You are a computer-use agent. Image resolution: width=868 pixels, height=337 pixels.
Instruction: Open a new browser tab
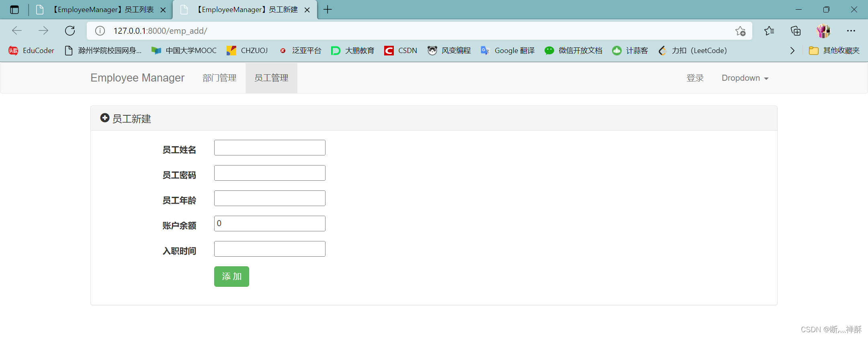pos(328,10)
